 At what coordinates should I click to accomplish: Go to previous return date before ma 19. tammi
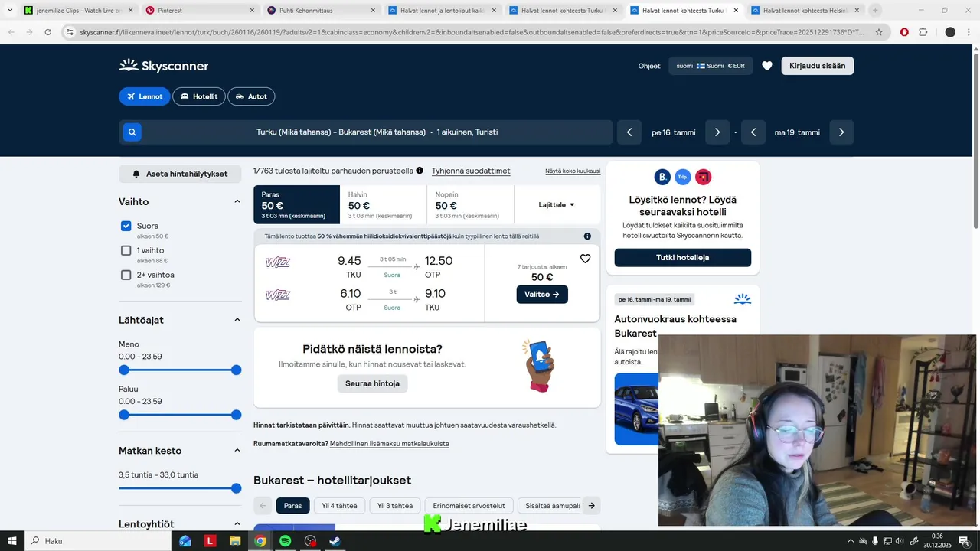(x=753, y=132)
